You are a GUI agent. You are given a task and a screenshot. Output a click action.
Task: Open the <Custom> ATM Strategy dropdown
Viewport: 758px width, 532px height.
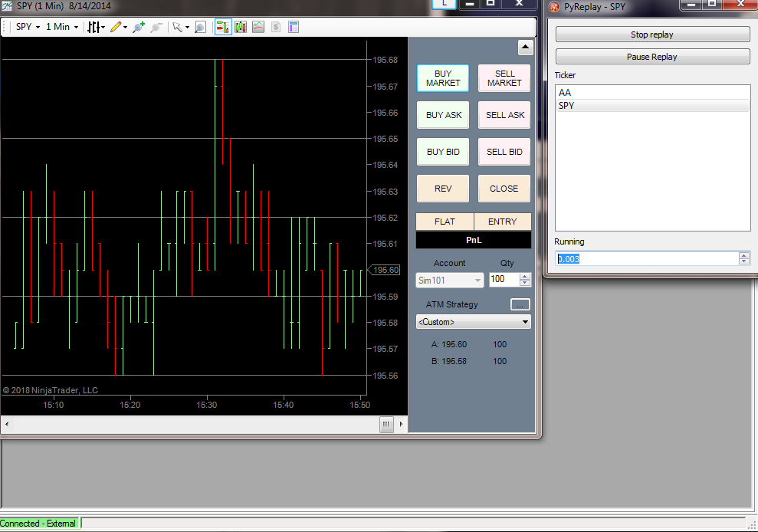click(473, 322)
